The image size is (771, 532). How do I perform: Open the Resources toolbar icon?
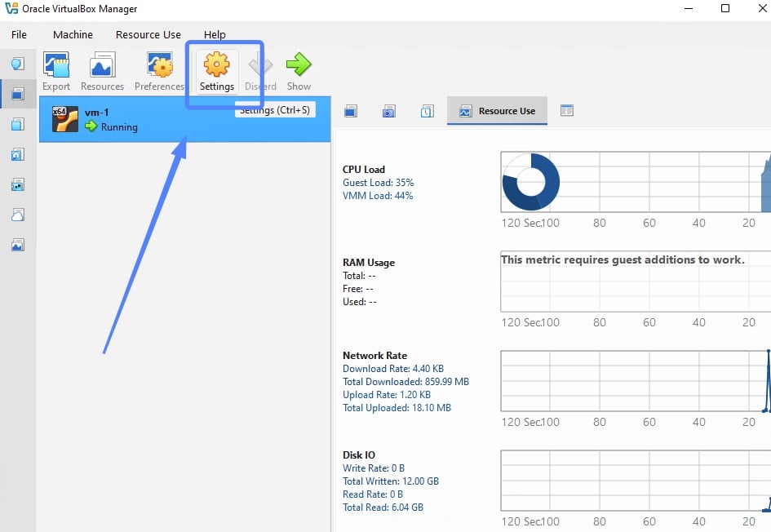pyautogui.click(x=102, y=72)
